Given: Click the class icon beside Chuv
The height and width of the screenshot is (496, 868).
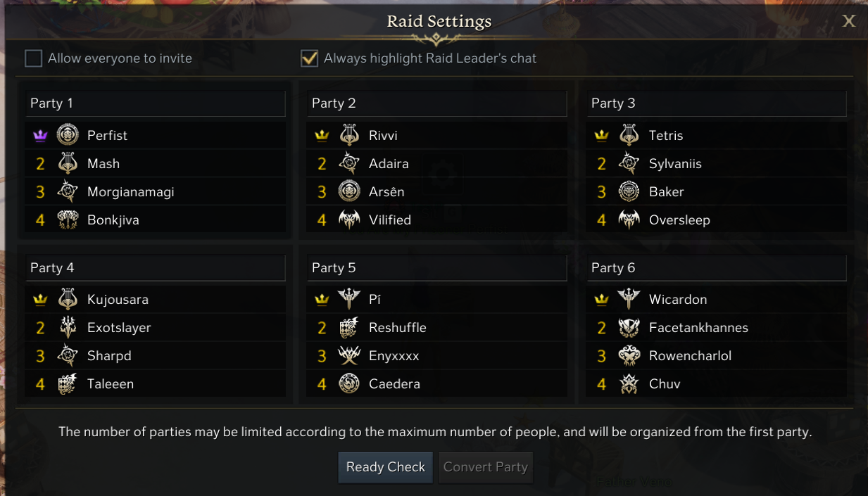Looking at the screenshot, I should (629, 383).
